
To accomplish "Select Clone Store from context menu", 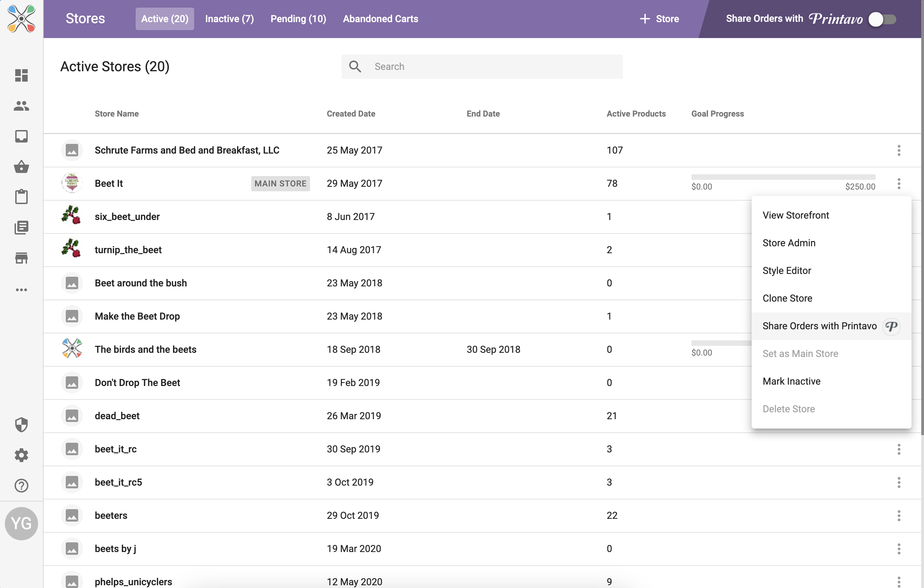I will 787,298.
